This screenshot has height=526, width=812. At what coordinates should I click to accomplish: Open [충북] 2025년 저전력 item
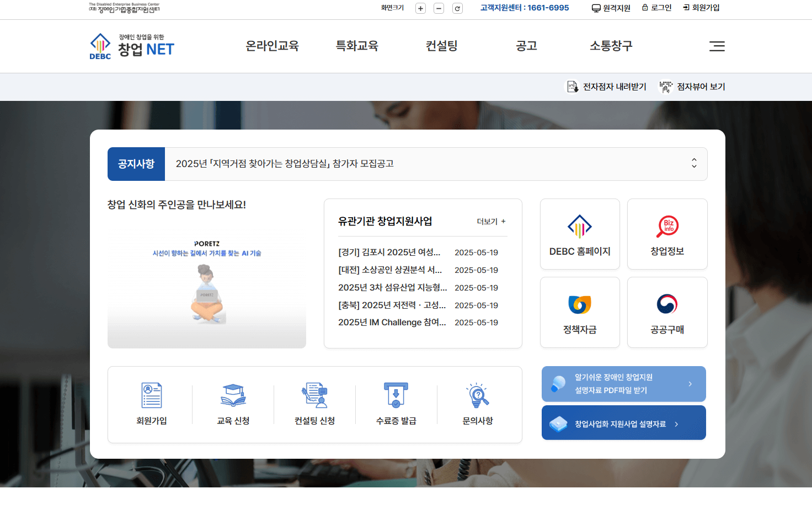[392, 305]
